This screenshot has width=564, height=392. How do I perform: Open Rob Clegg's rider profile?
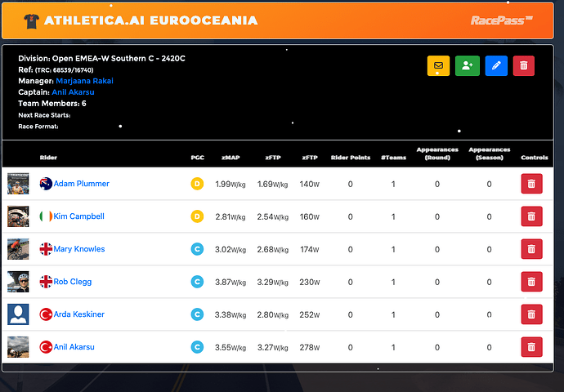click(x=72, y=282)
